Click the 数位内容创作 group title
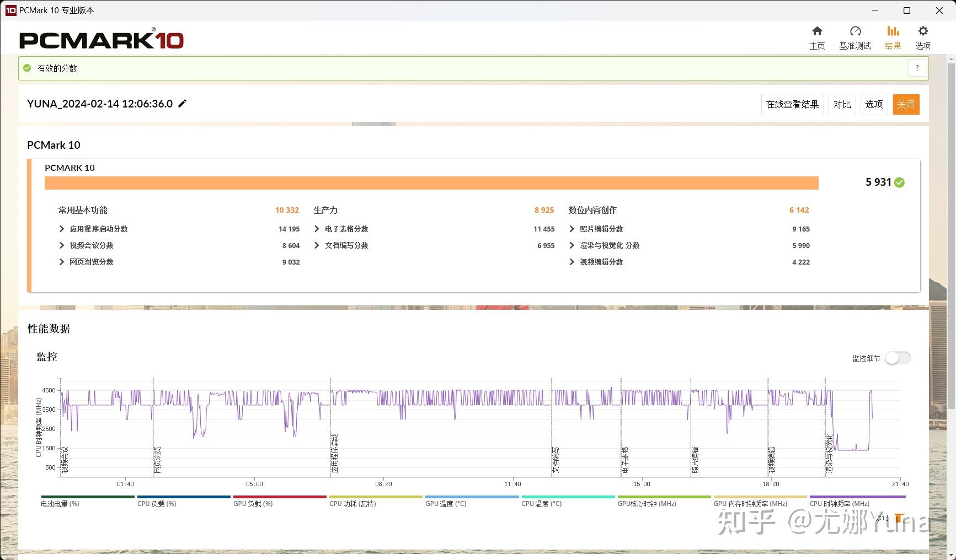Image resolution: width=956 pixels, height=560 pixels. 592,210
